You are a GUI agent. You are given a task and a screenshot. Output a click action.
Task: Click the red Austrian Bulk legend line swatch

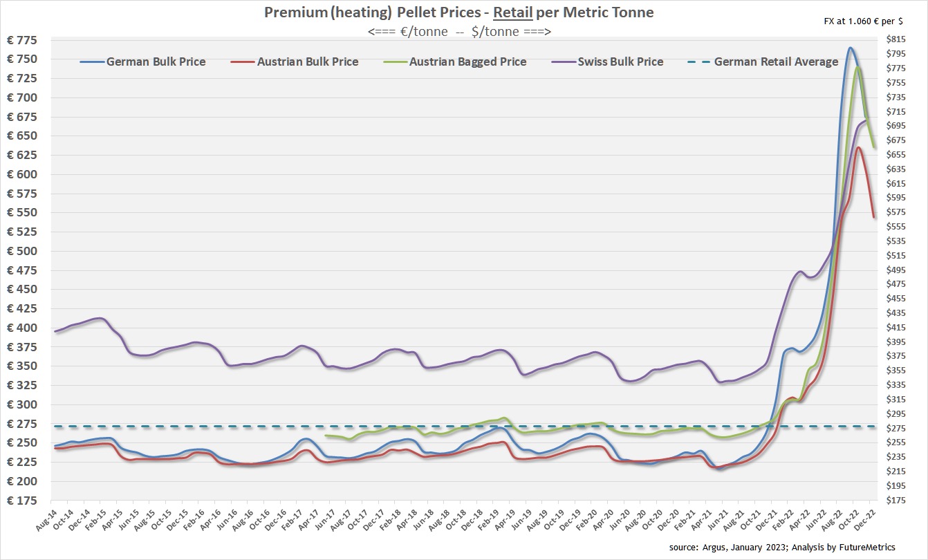point(243,62)
